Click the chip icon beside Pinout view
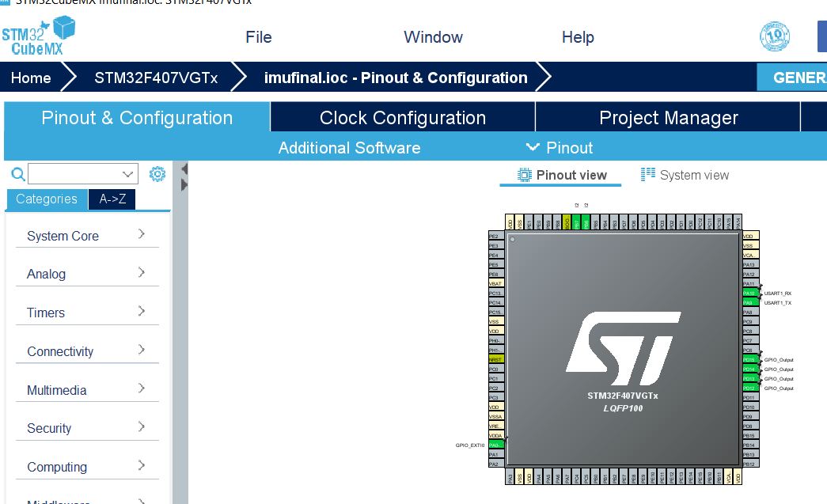Screen dimensions: 827x504 (524, 175)
